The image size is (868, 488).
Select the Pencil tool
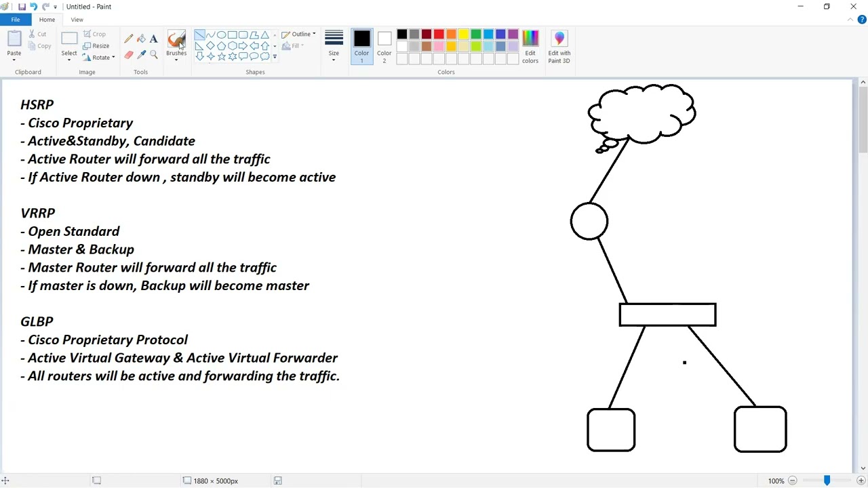(129, 39)
